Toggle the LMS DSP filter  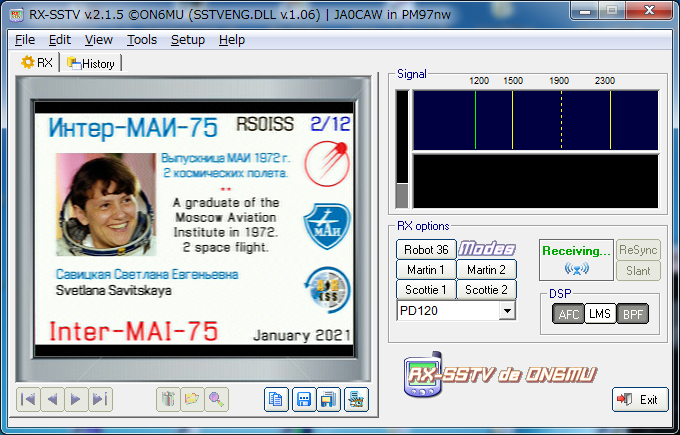(600, 314)
